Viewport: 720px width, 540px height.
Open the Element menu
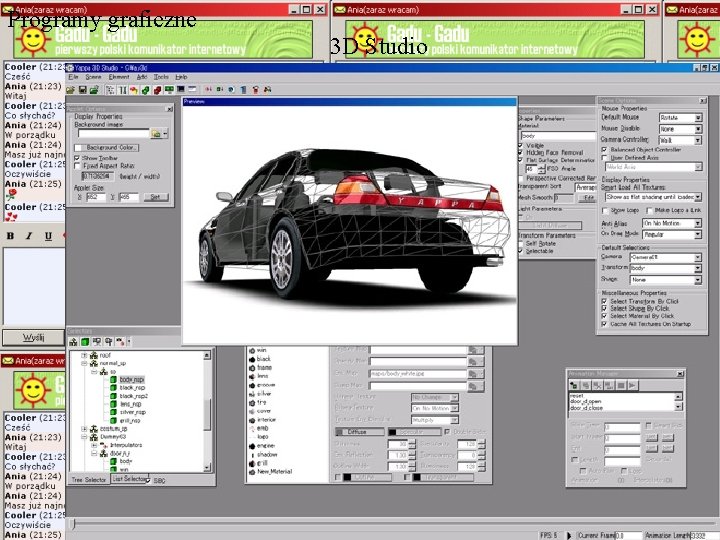[x=119, y=77]
